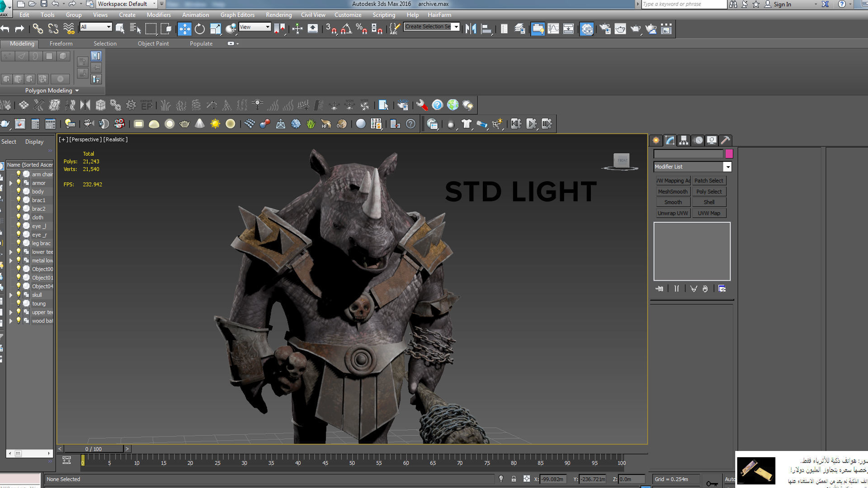This screenshot has height=488, width=868.
Task: Open Select by Name list icon
Action: tap(135, 29)
